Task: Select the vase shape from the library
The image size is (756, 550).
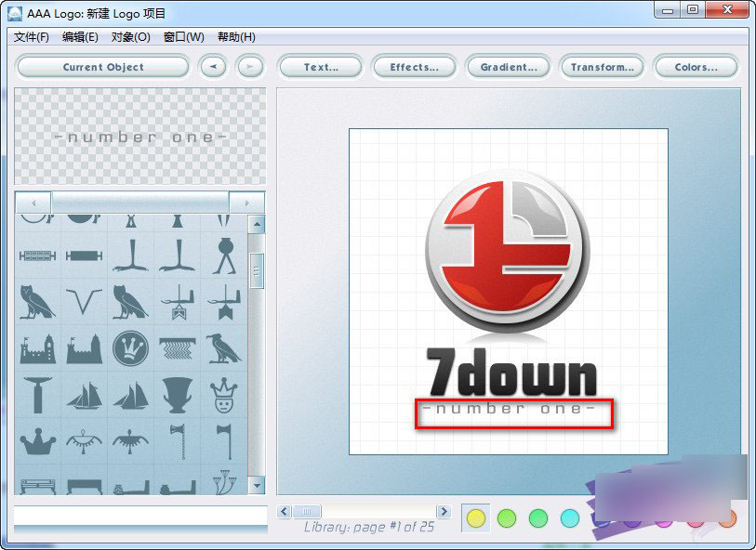Action: [177, 394]
